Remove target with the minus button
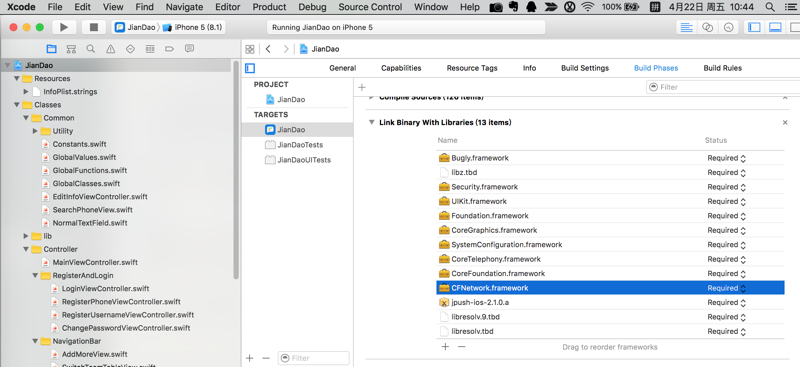The image size is (800, 367). click(x=265, y=358)
